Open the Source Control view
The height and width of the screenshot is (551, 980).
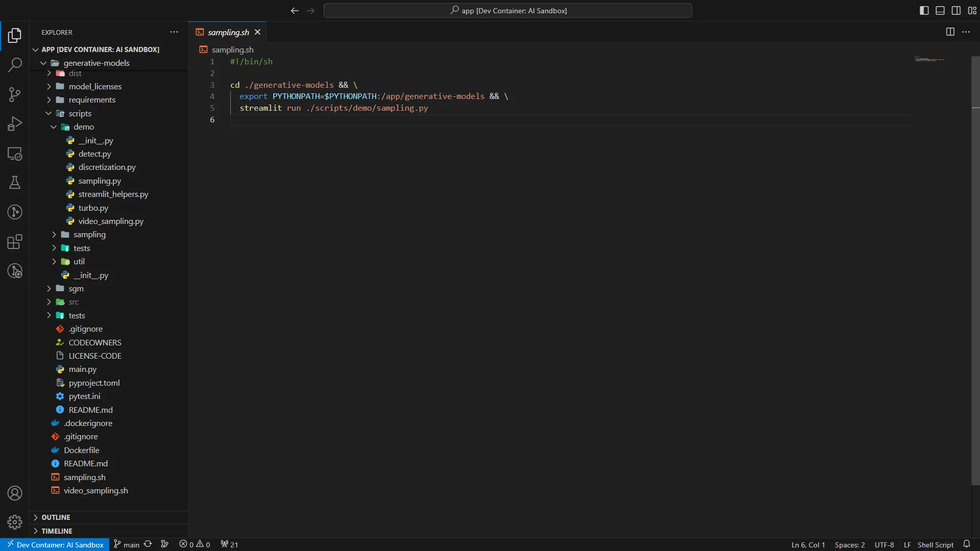tap(15, 94)
